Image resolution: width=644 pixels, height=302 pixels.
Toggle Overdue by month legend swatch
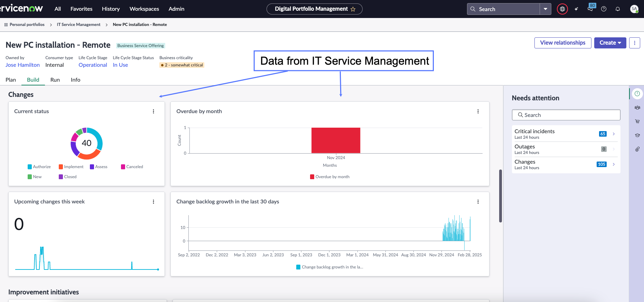312,177
